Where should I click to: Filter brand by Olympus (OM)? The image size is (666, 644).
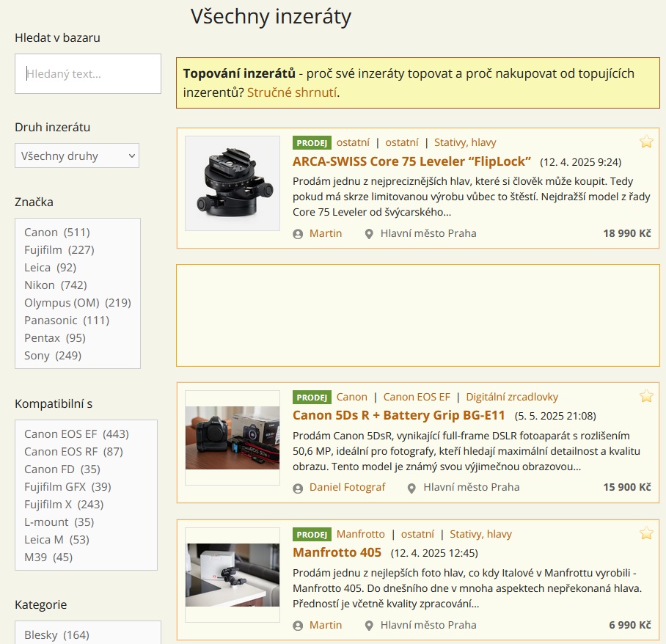78,303
